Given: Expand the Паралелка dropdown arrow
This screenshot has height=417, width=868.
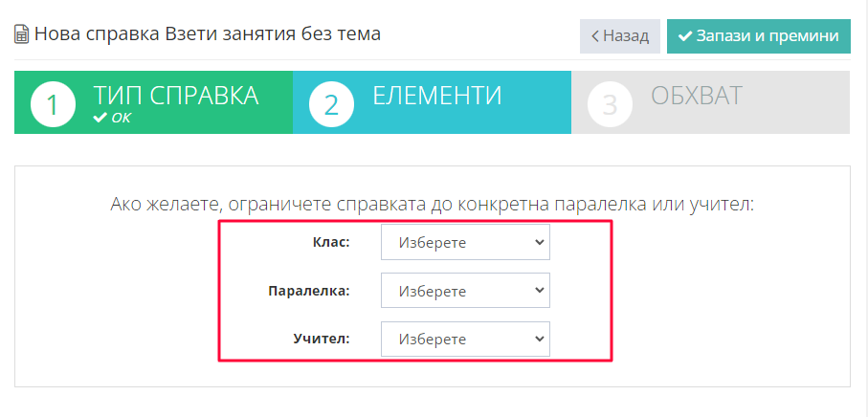Looking at the screenshot, I should click(540, 290).
